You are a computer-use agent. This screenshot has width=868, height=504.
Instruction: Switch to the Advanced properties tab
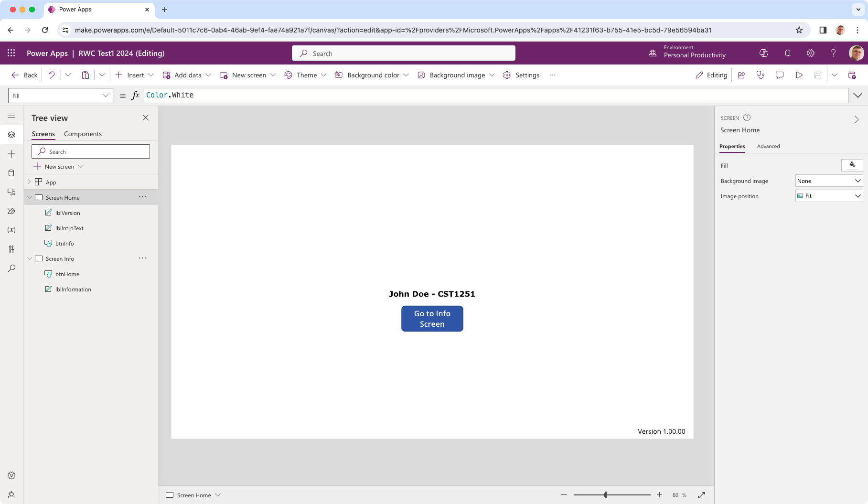click(768, 146)
